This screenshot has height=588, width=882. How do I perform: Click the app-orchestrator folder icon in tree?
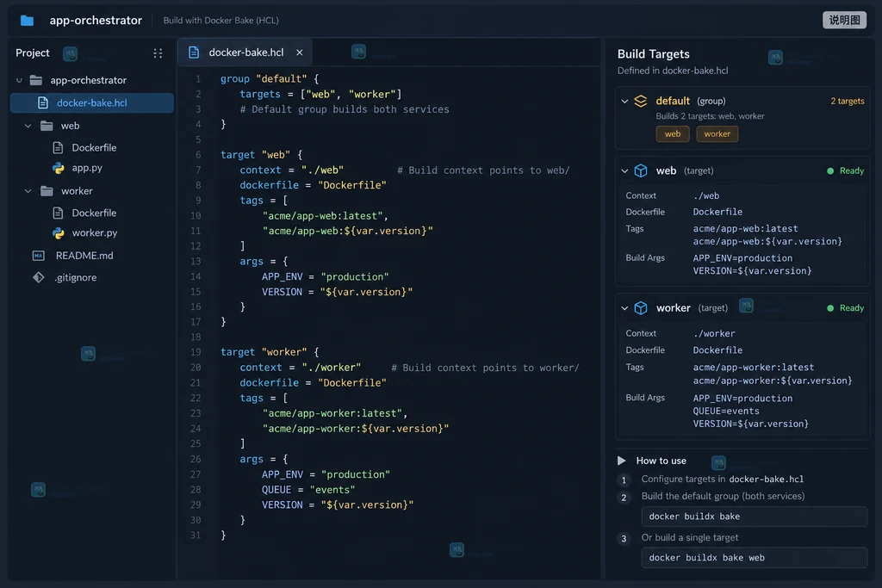36,80
